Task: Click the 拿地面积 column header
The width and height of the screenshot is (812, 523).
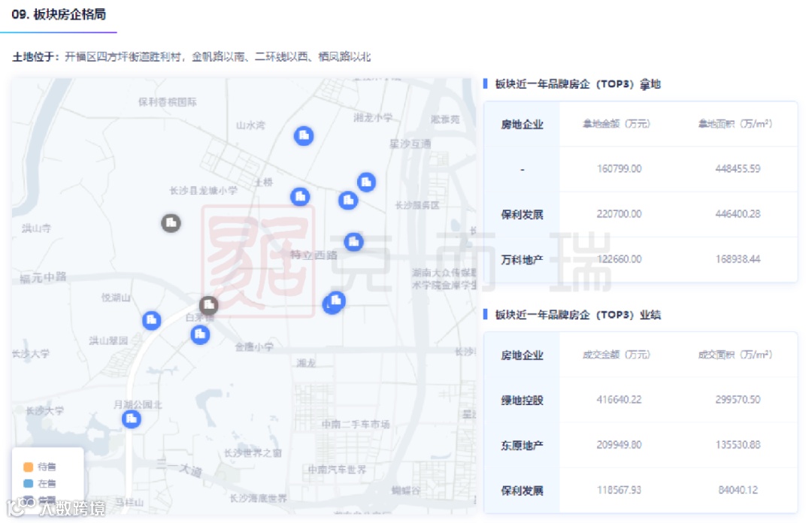Action: click(735, 124)
